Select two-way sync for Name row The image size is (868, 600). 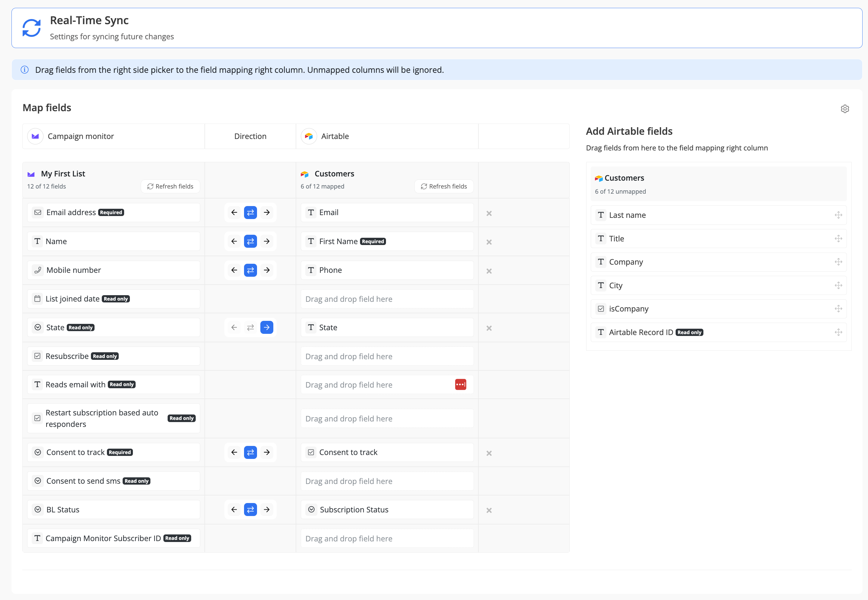pos(250,241)
